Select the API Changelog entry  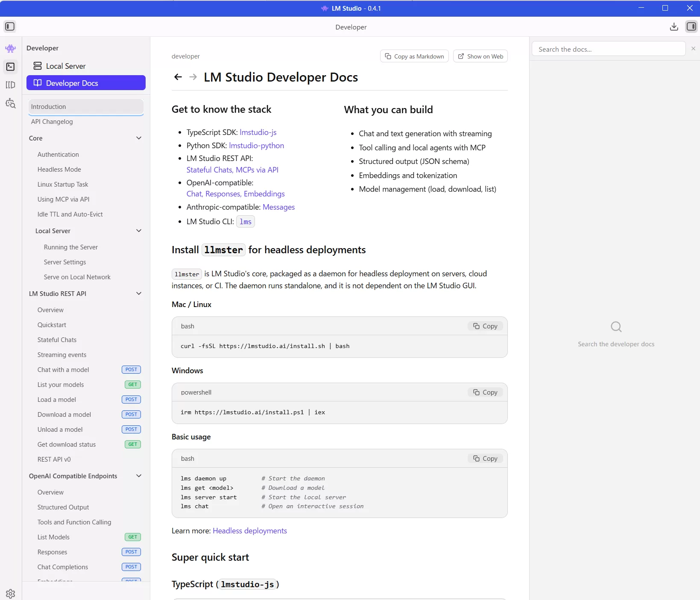click(52, 122)
